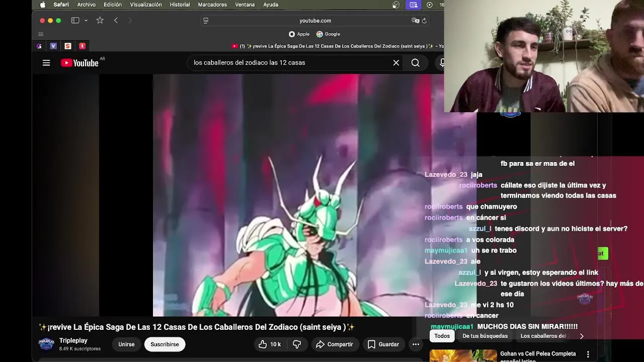The width and height of the screenshot is (644, 362).
Task: Expand the sidebar options dropdown arrow
Action: (86, 21)
